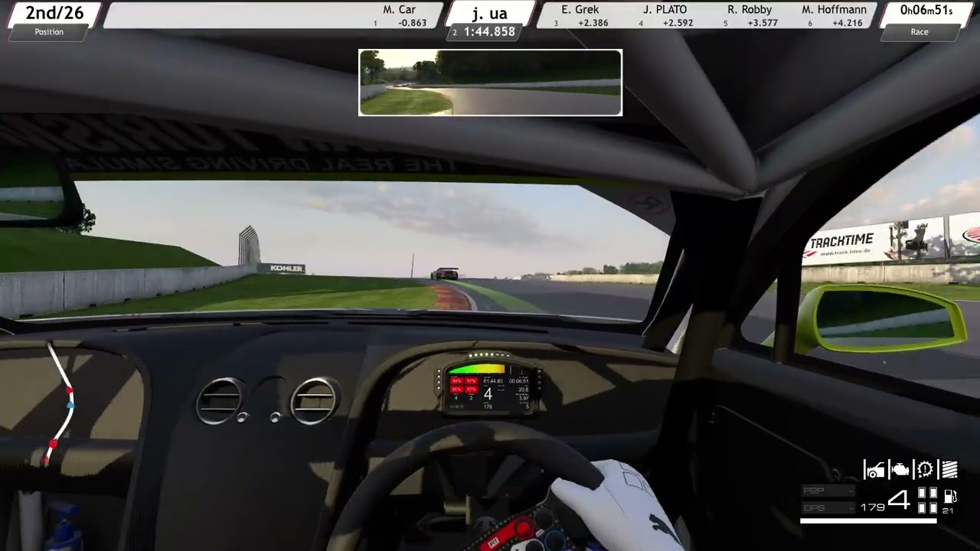
Task: Click the Position label tab
Action: point(49,32)
